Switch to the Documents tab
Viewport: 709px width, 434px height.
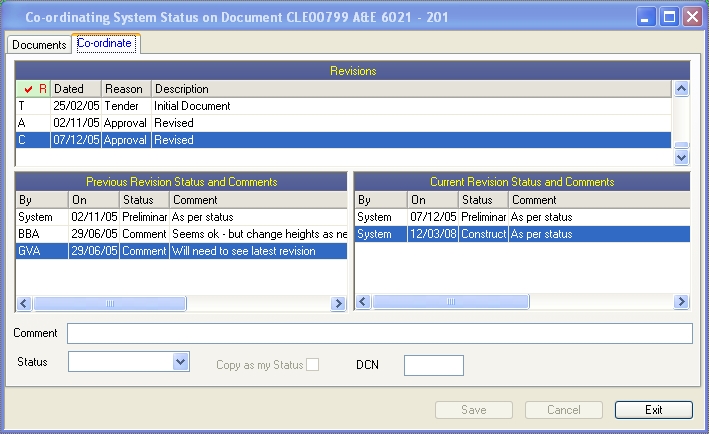(x=39, y=45)
